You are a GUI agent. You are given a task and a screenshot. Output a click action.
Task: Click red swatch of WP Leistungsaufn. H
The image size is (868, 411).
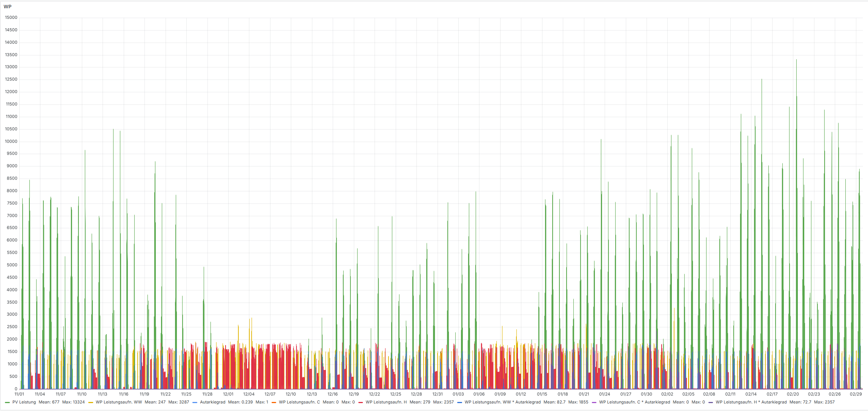coord(360,402)
